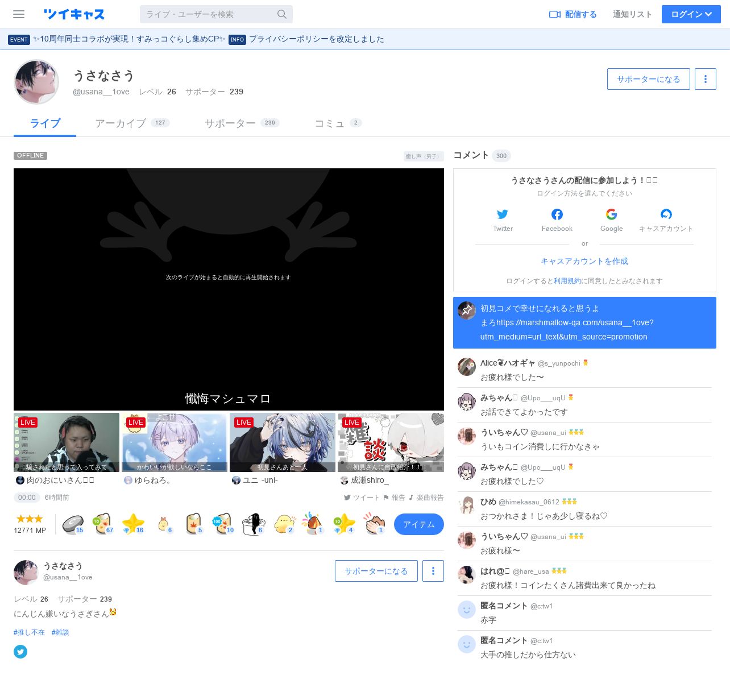Open 通知リスト
Viewport: 730px width, 700px height.
tap(632, 14)
